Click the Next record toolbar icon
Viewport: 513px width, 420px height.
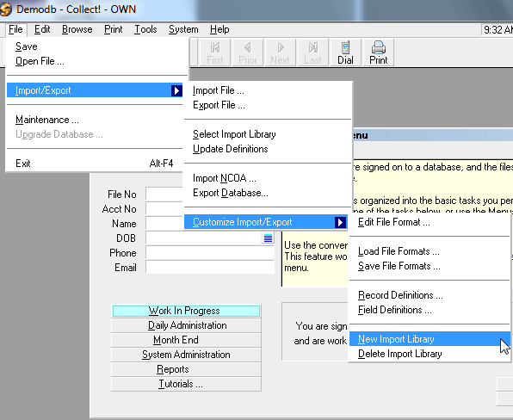pyautogui.click(x=281, y=52)
